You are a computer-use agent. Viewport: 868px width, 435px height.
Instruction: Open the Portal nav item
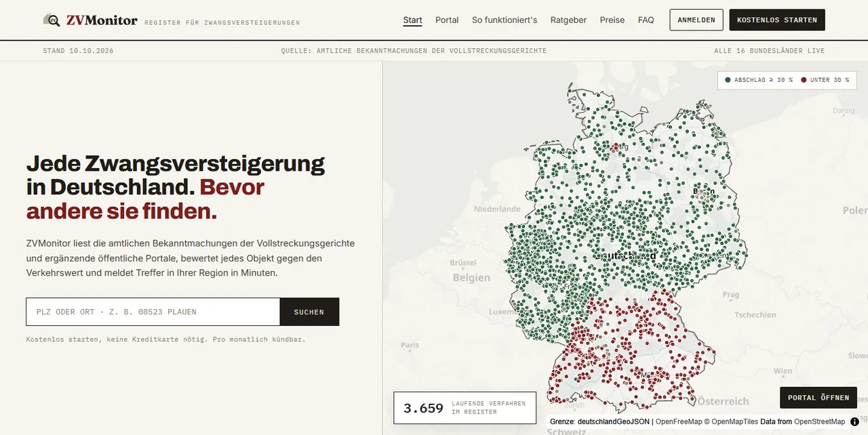point(447,20)
